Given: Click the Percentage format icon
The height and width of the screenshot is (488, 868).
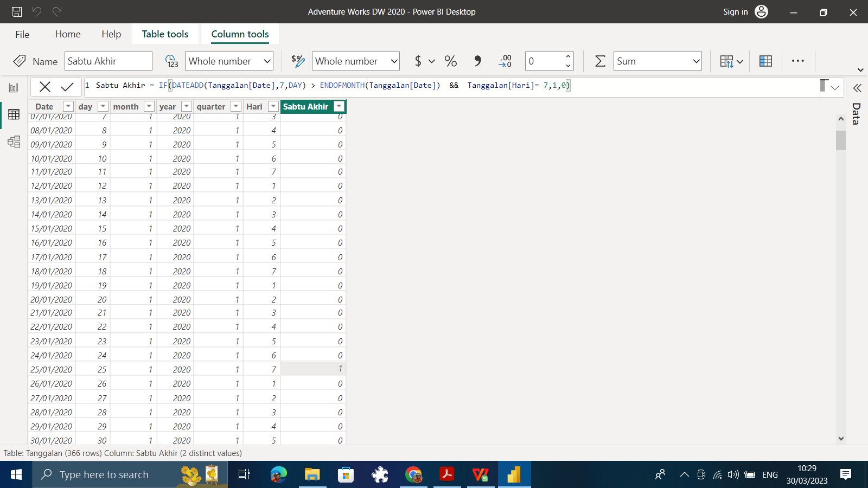Looking at the screenshot, I should pos(450,61).
